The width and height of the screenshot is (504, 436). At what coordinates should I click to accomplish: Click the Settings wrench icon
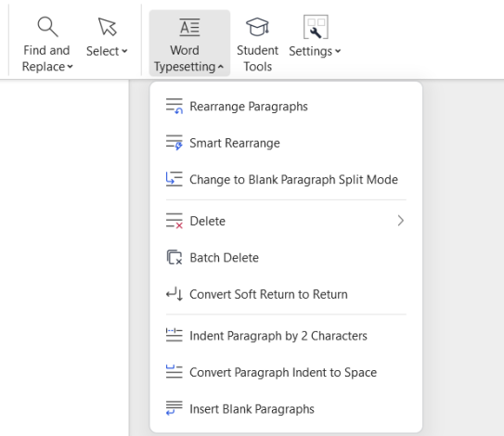click(x=316, y=27)
